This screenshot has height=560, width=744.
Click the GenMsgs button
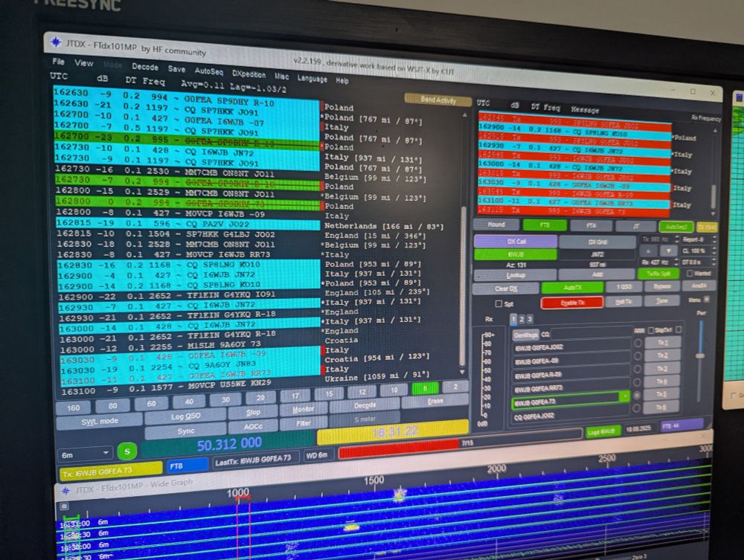[525, 335]
